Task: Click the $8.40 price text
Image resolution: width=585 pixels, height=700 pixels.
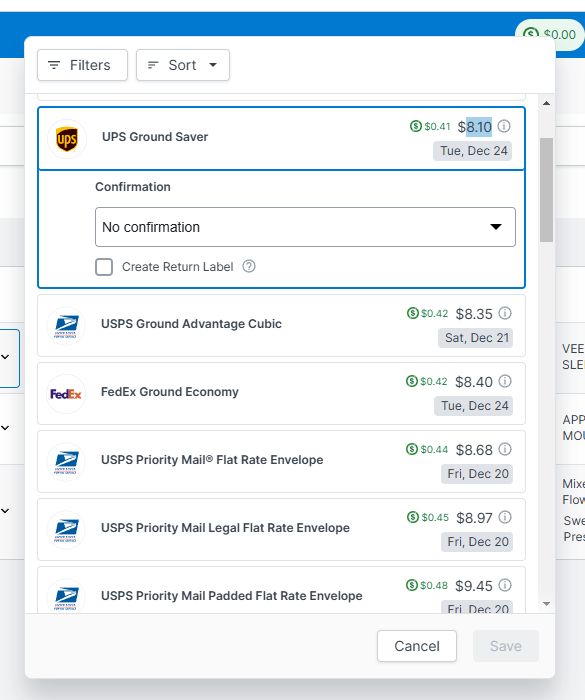Action: [474, 382]
